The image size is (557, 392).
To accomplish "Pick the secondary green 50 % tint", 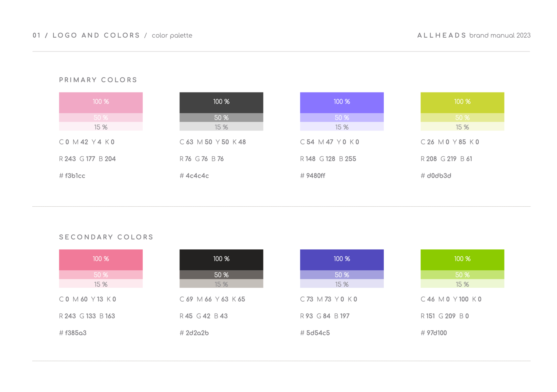I will tap(462, 275).
